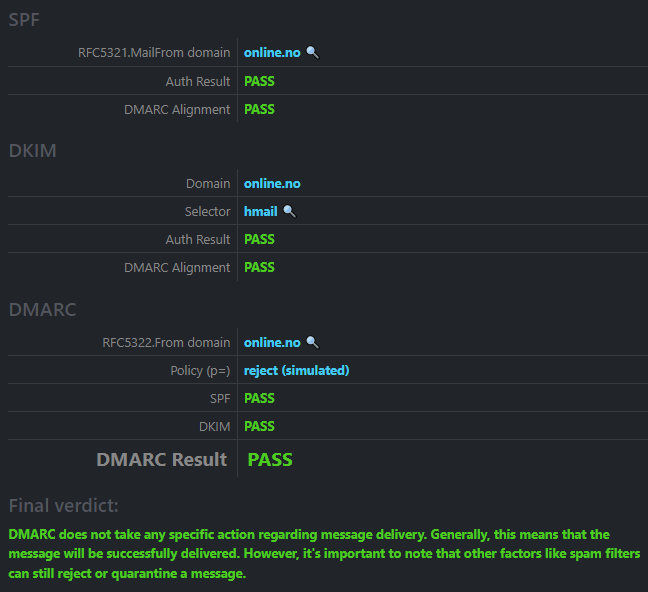Click magnifier icon next to RFC5321.MailFrom domain

312,53
